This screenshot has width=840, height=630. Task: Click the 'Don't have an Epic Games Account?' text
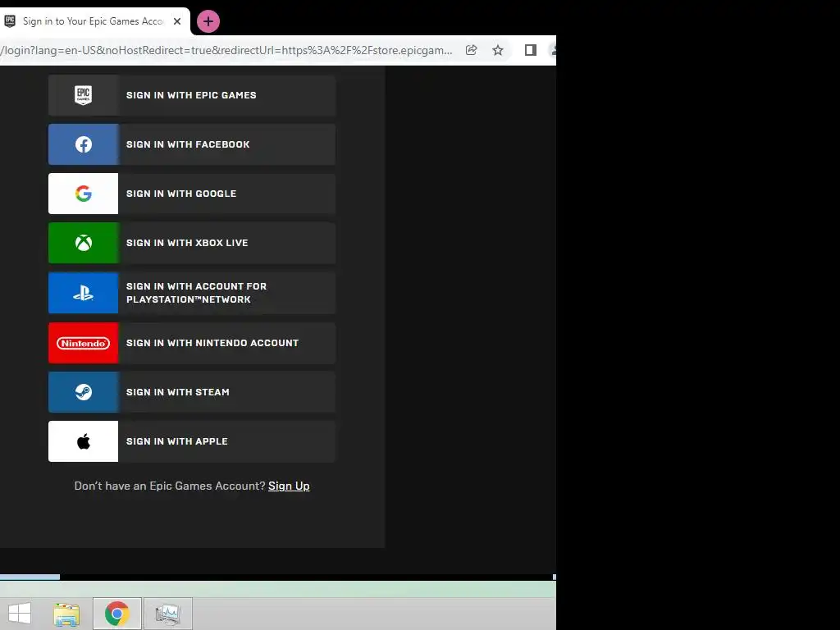(x=170, y=486)
